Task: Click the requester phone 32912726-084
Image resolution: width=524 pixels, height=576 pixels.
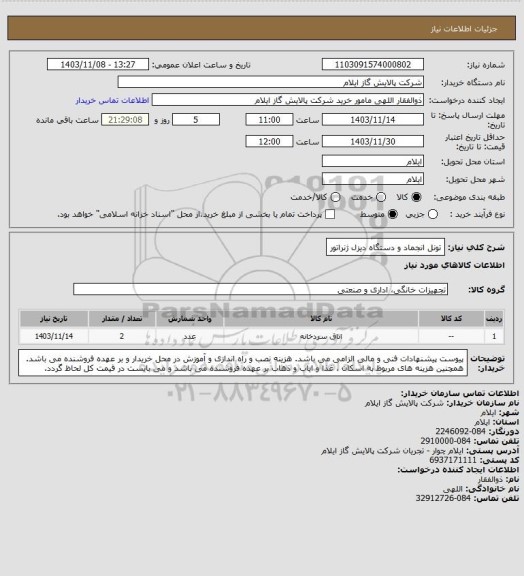Action: pyautogui.click(x=443, y=498)
